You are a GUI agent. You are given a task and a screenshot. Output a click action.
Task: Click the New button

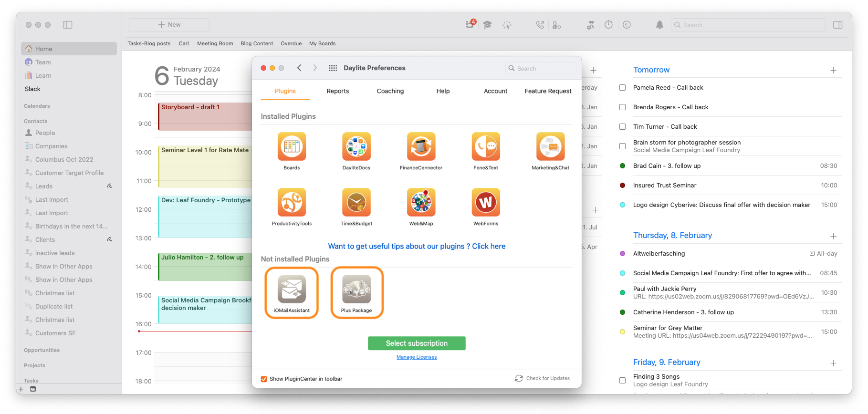(169, 25)
